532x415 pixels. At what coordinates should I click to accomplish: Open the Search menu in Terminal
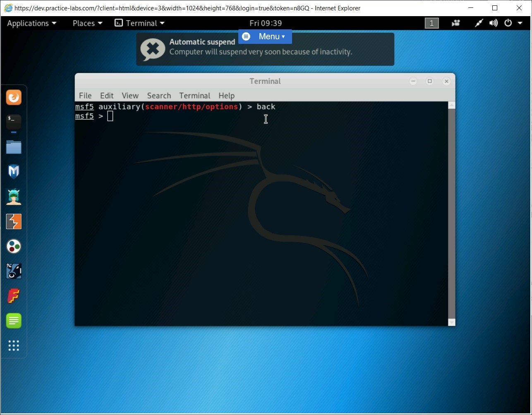tap(159, 96)
